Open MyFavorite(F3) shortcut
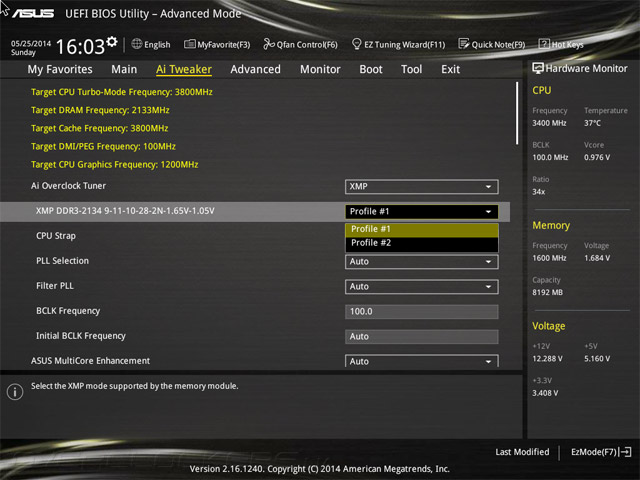640x480 pixels. [217, 44]
